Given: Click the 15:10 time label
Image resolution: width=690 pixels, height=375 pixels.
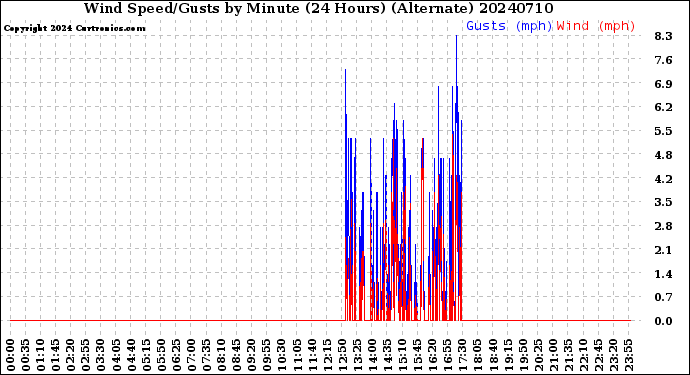Looking at the screenshot, I should [x=402, y=355].
